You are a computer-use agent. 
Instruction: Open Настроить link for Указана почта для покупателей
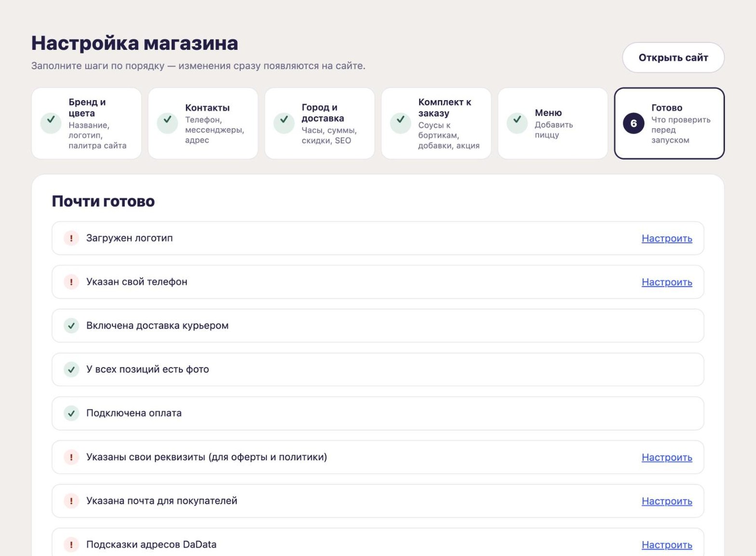[x=667, y=501]
